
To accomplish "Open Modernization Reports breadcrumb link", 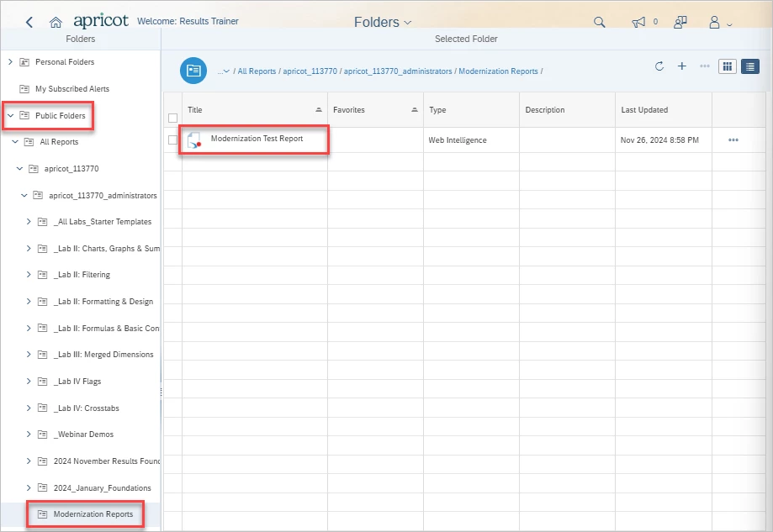I will pyautogui.click(x=499, y=71).
